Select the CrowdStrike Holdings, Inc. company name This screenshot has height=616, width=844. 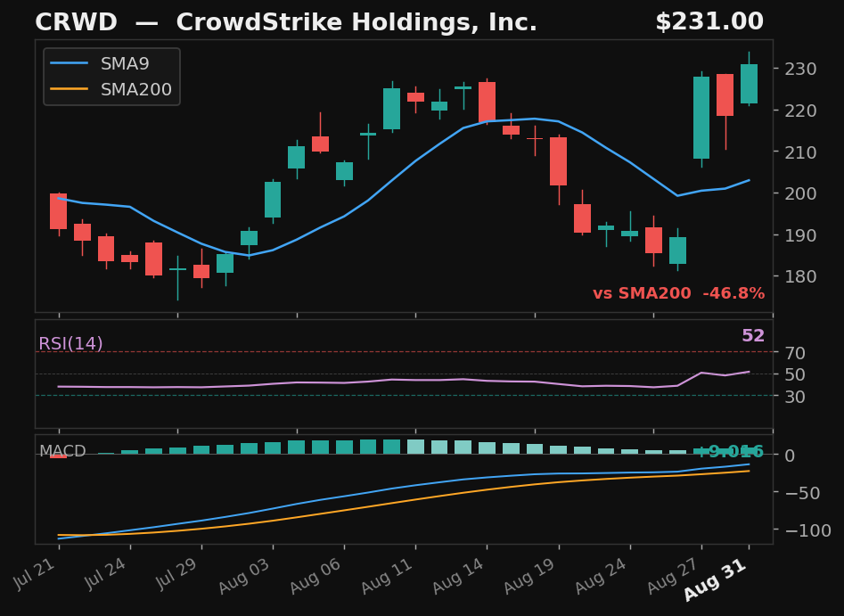tap(356, 22)
